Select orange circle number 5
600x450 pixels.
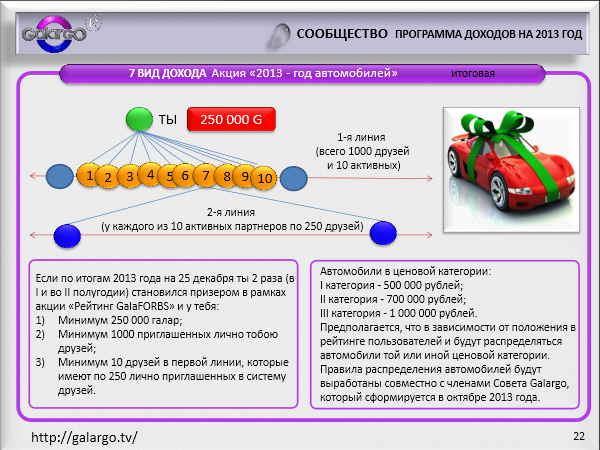click(x=169, y=176)
